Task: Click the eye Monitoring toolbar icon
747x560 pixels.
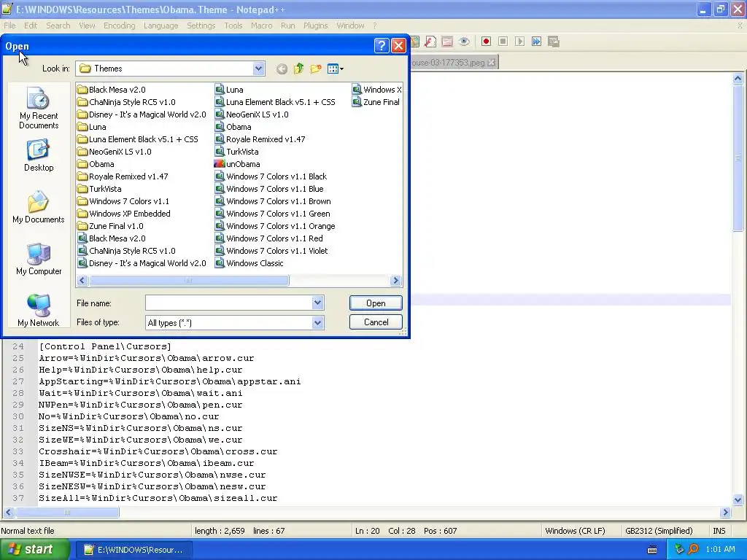Action: 464,42
